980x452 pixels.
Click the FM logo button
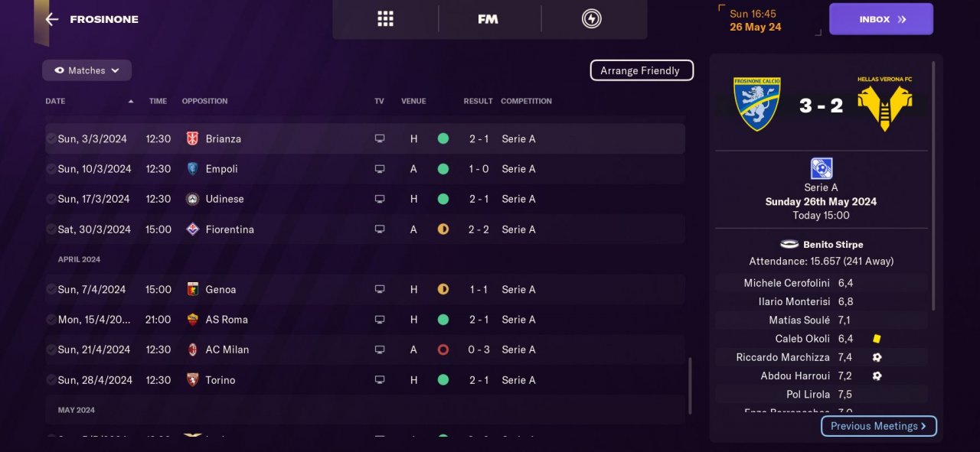click(488, 19)
